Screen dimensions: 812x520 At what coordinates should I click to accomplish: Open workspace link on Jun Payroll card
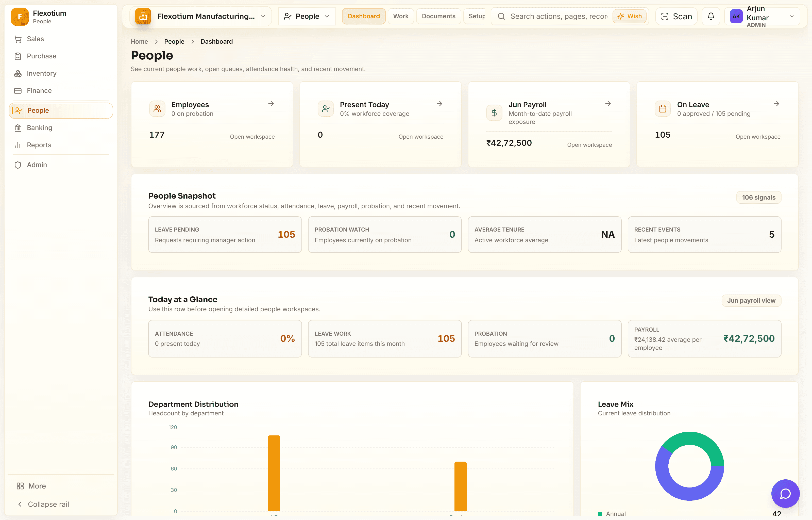pyautogui.click(x=589, y=145)
